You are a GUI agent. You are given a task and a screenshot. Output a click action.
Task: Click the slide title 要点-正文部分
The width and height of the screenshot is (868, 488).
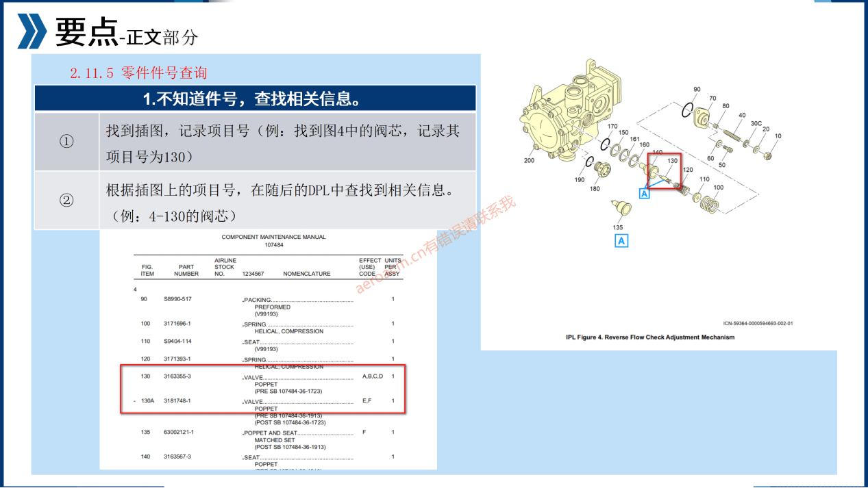(127, 33)
